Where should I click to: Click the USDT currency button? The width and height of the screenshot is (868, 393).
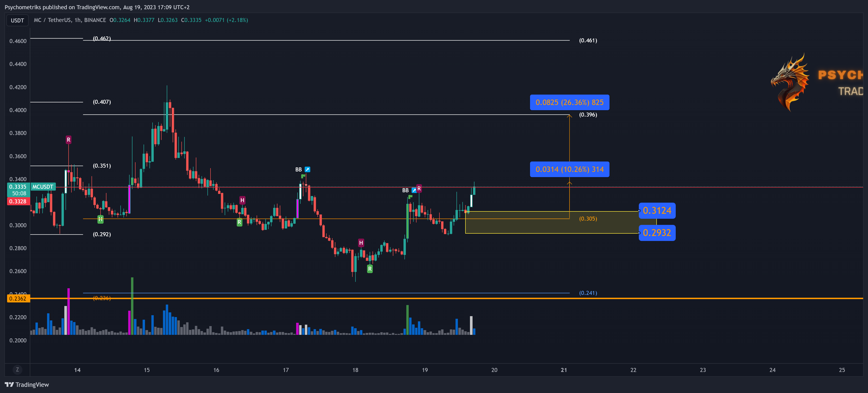pos(18,20)
